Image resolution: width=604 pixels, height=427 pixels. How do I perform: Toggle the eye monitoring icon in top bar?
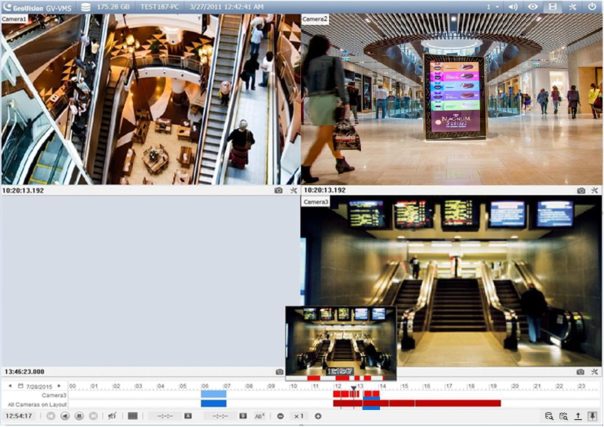point(532,6)
